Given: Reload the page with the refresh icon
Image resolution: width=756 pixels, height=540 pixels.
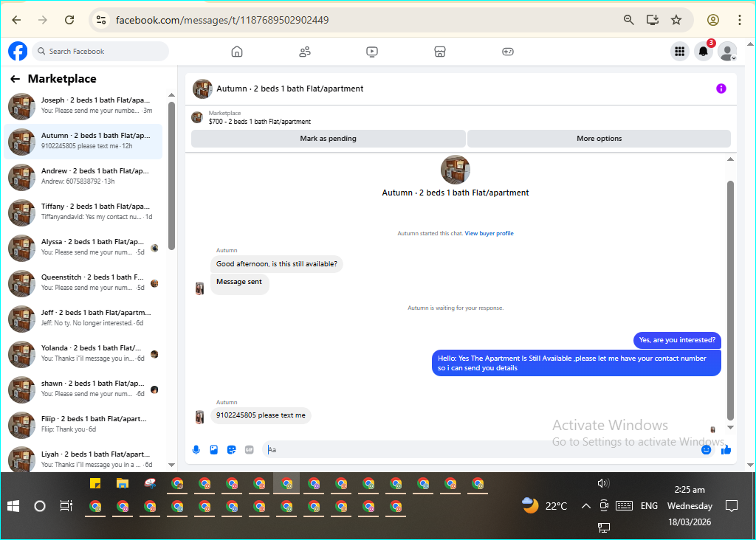Looking at the screenshot, I should coord(69,20).
